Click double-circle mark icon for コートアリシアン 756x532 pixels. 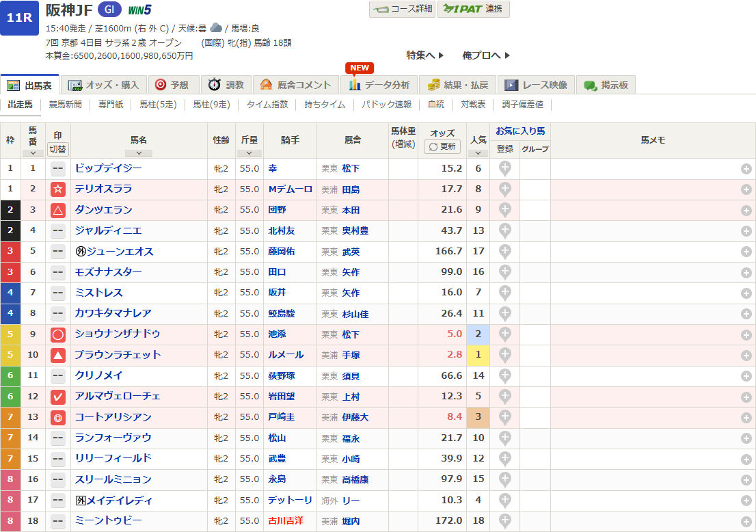pos(58,418)
